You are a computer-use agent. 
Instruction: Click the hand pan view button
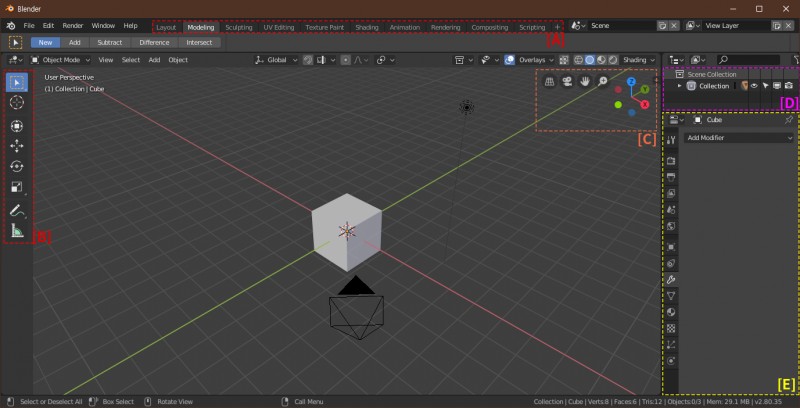[585, 81]
